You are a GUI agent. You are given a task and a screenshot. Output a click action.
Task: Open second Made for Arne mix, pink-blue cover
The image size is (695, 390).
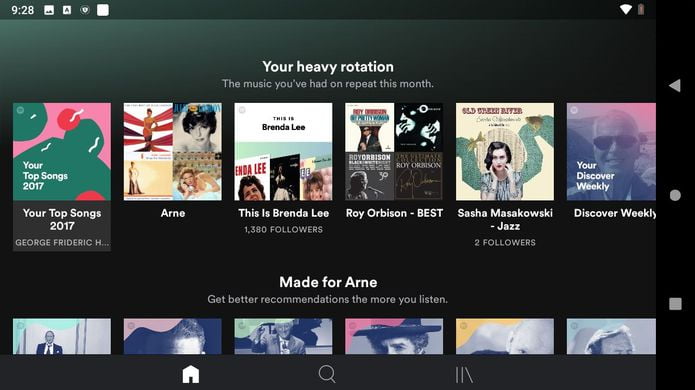tap(173, 336)
